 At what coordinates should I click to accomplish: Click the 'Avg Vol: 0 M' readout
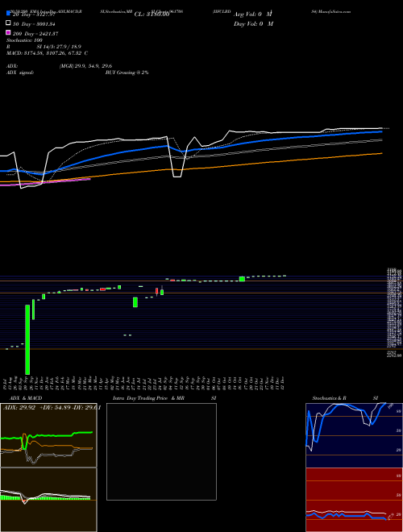(253, 15)
